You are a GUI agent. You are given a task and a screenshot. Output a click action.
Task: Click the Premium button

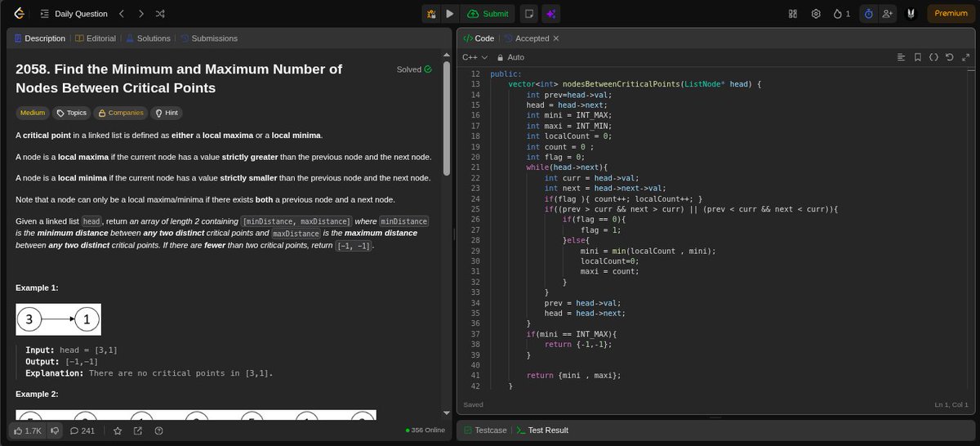951,14
